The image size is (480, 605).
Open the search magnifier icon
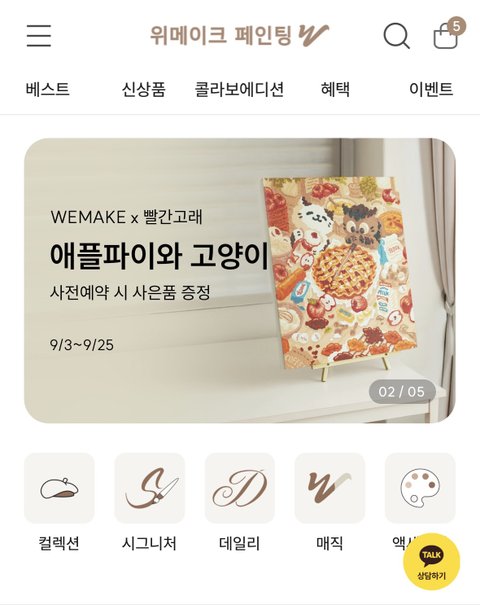click(396, 36)
